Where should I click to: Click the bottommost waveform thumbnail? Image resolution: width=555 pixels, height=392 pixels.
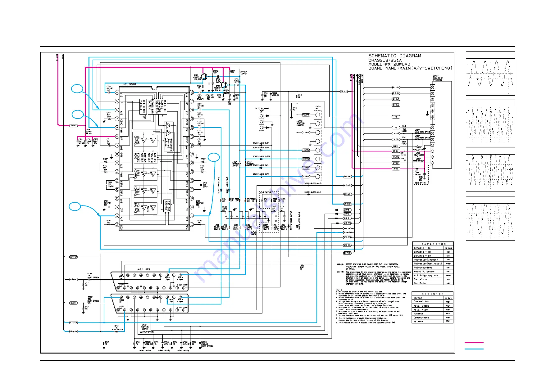[x=490, y=219]
